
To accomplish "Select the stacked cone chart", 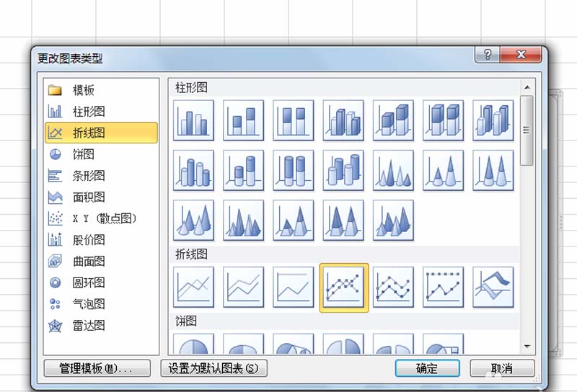I will pyautogui.click(x=443, y=170).
